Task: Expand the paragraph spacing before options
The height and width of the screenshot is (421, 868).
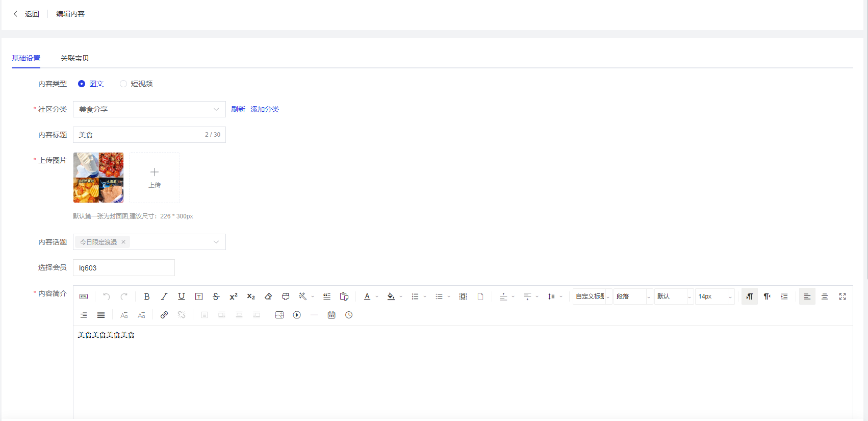Action: [x=513, y=296]
